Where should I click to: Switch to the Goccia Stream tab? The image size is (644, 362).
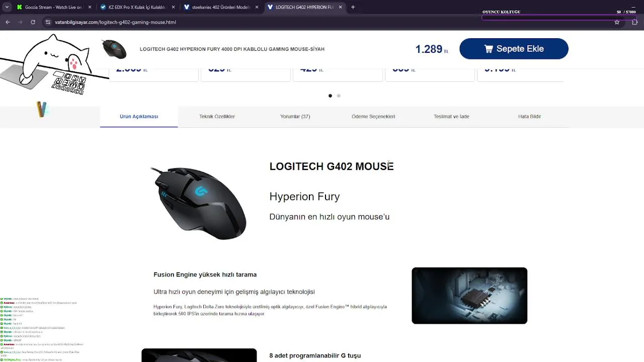point(49,7)
